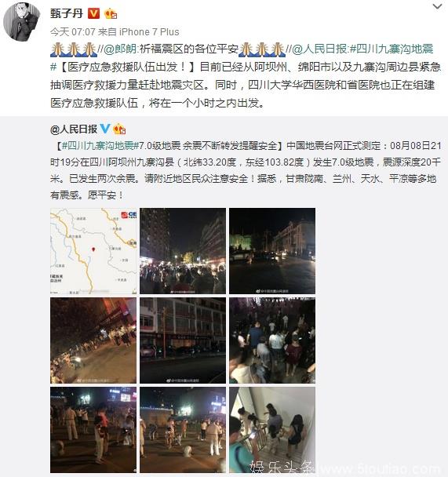Click the 今天 07:07 timestamp
Image resolution: width=448 pixels, height=477 pixels.
tap(73, 32)
